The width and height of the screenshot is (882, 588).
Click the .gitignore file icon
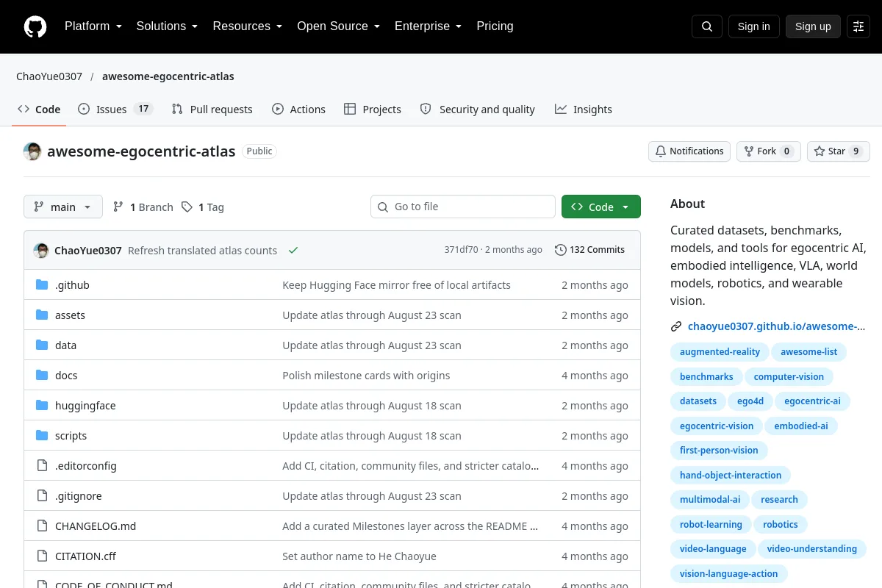pyautogui.click(x=42, y=496)
